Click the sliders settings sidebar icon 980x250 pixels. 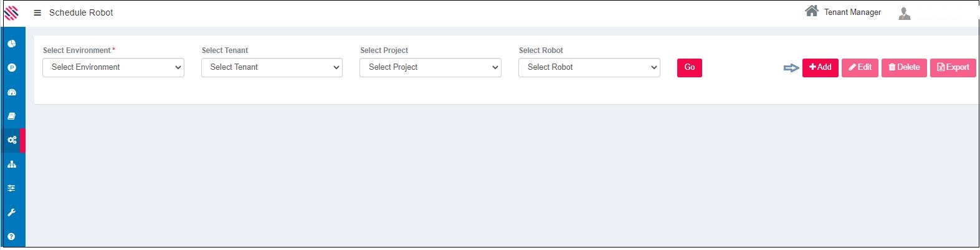point(11,188)
